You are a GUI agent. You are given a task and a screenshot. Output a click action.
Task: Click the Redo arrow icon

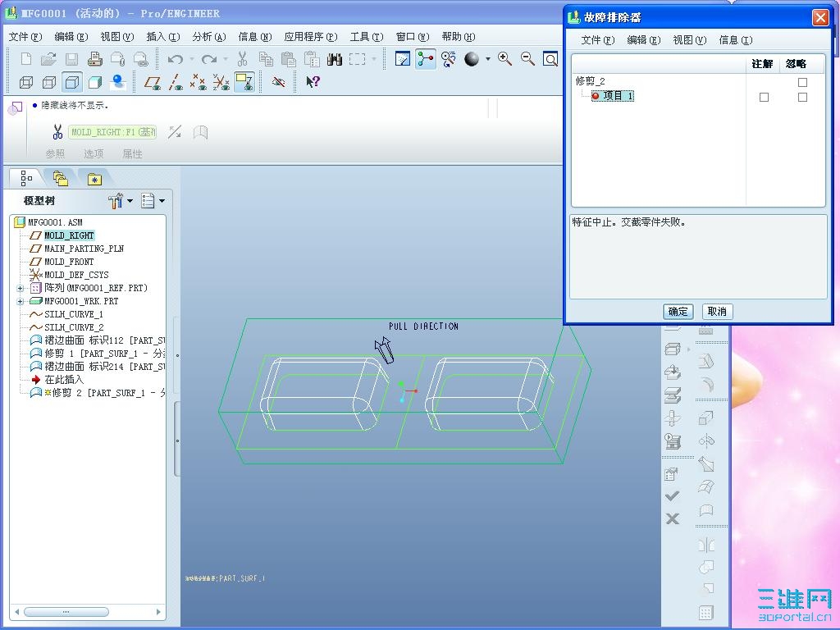[x=209, y=59]
